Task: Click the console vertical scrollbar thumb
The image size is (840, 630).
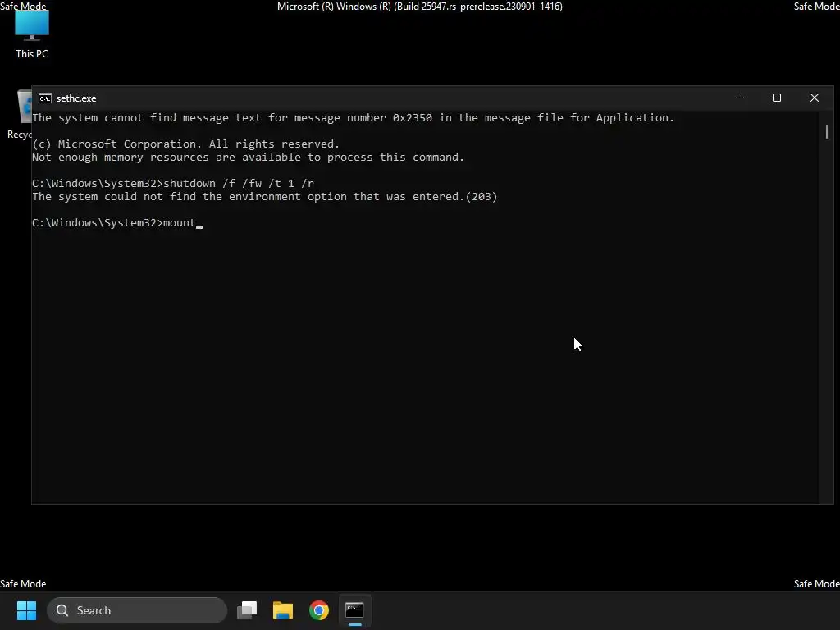Action: tap(827, 131)
